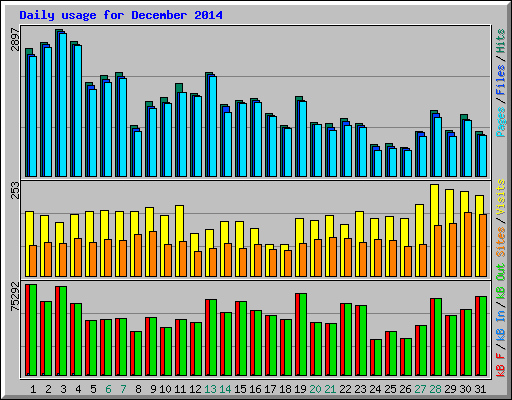Click day 27 weekend label
This screenshot has height=400, width=512.
click(x=420, y=389)
